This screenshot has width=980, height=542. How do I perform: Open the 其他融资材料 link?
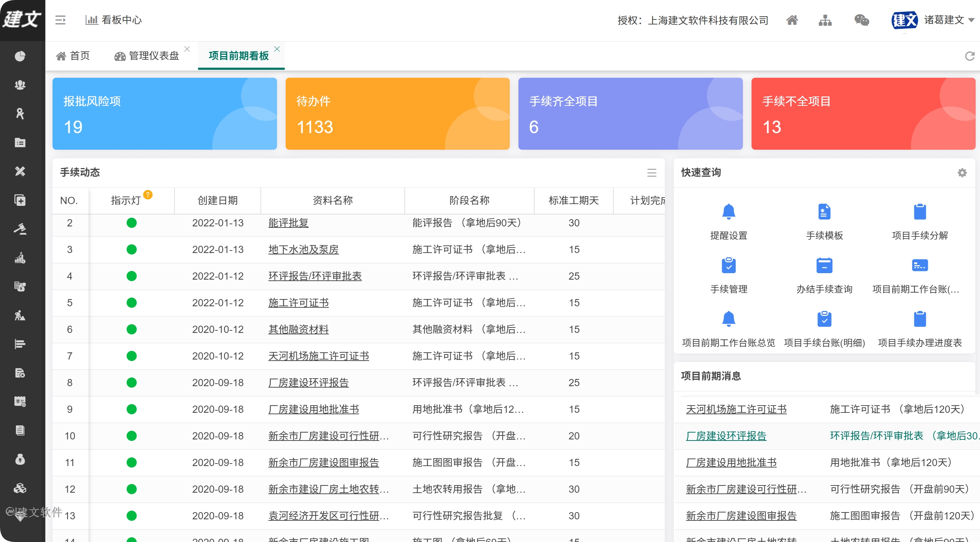pos(298,330)
